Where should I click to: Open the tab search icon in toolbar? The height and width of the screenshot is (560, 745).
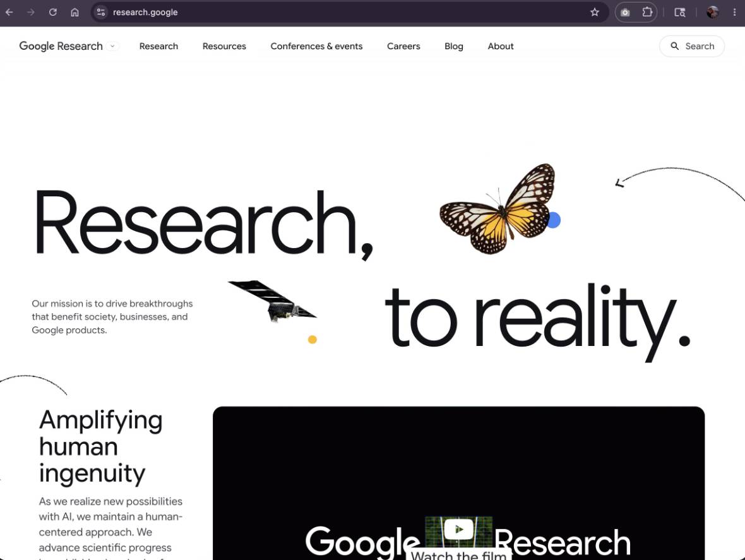pos(680,13)
